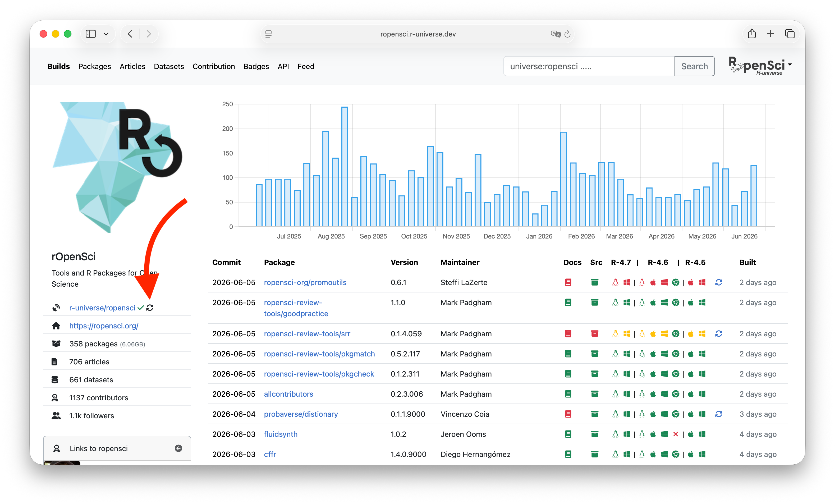
Task: Open the ropensci-review-tools/pkgmatch link
Action: point(319,354)
